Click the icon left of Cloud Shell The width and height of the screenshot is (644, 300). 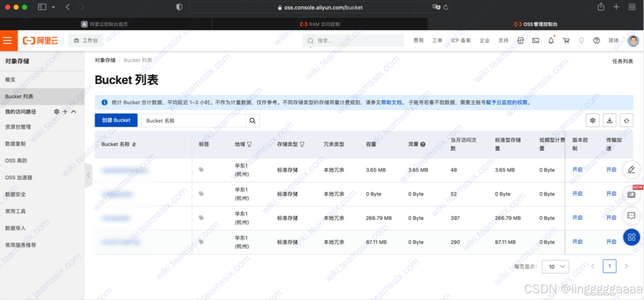click(x=521, y=41)
